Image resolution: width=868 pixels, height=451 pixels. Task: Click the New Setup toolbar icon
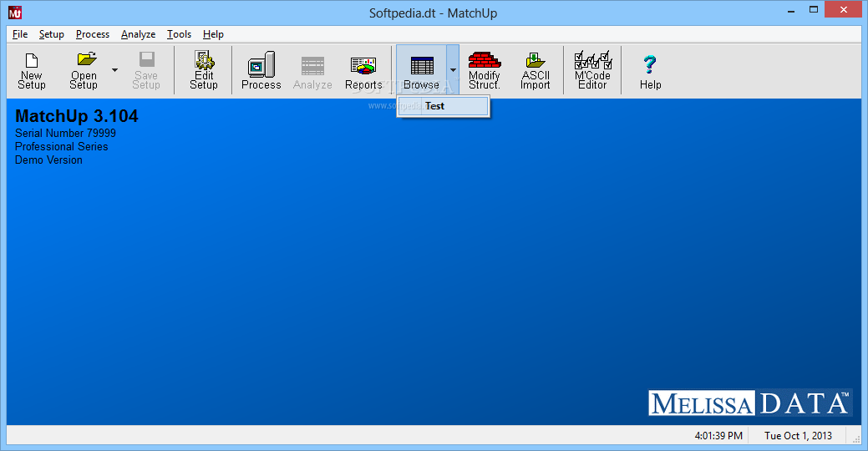pyautogui.click(x=32, y=70)
